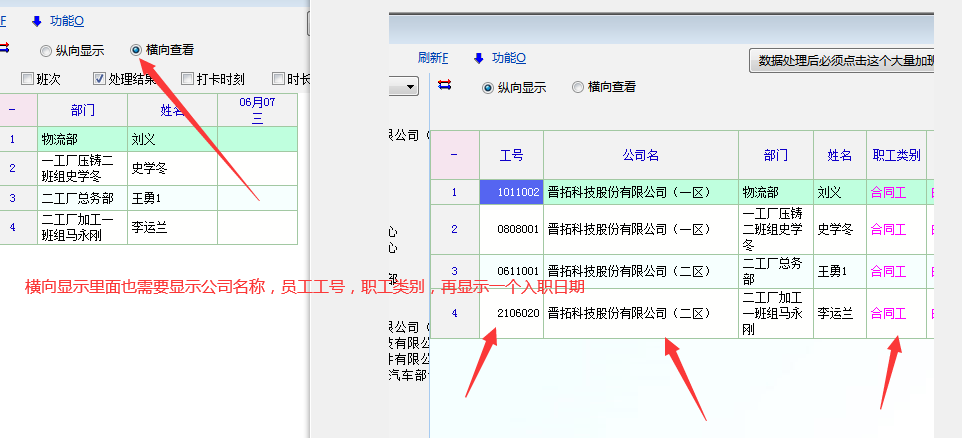Open the 功能O menu next to 刷新F
The image size is (962, 438).
click(x=507, y=58)
